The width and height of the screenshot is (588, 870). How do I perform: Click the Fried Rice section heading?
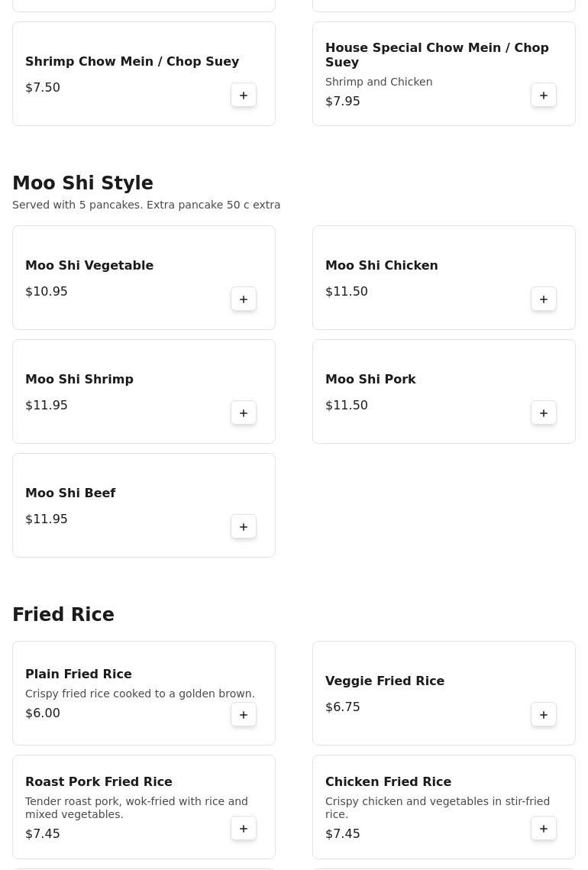63,615
